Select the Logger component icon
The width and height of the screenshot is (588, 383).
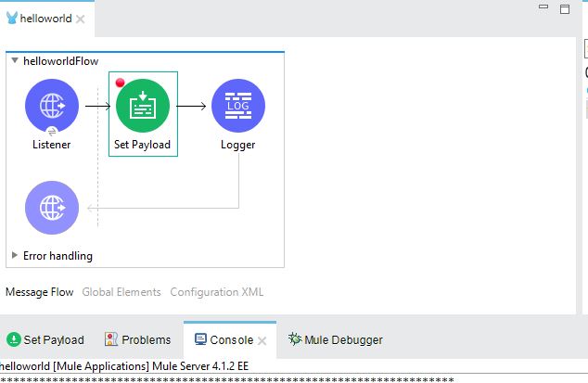click(238, 106)
